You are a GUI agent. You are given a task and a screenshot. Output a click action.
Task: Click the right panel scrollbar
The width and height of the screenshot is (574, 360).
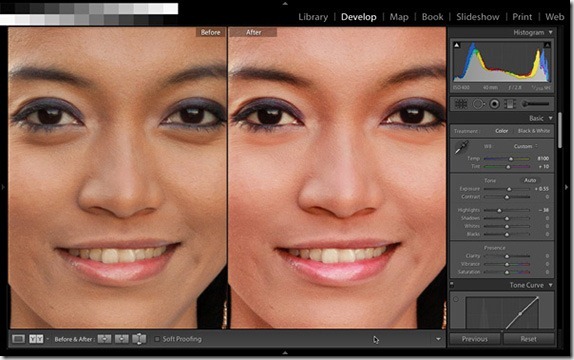tap(560, 130)
